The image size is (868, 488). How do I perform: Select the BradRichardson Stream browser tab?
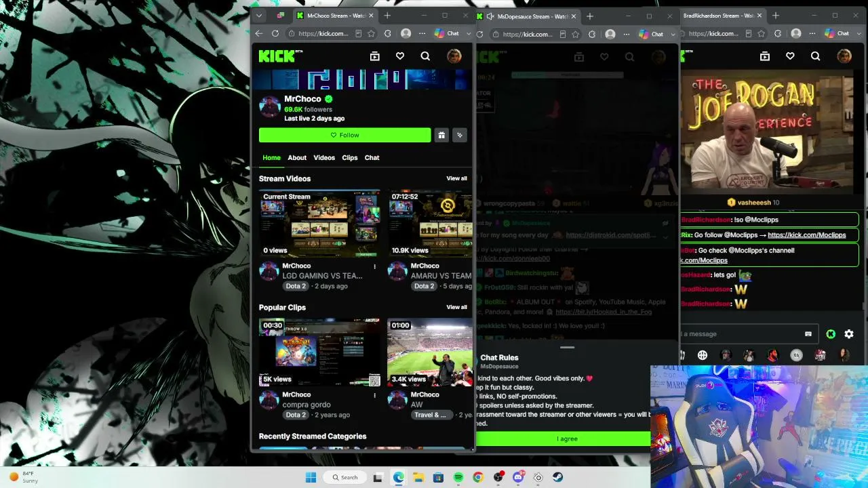[719, 16]
